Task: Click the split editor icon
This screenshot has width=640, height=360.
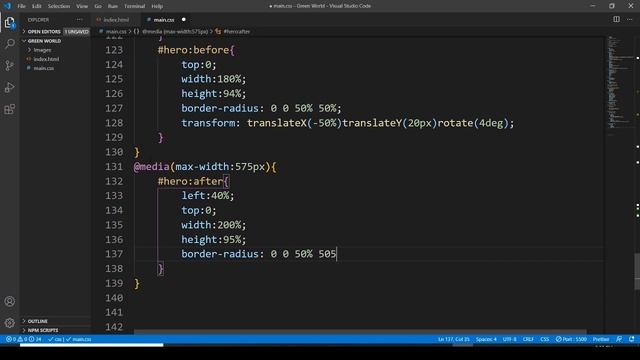Action: [x=616, y=19]
